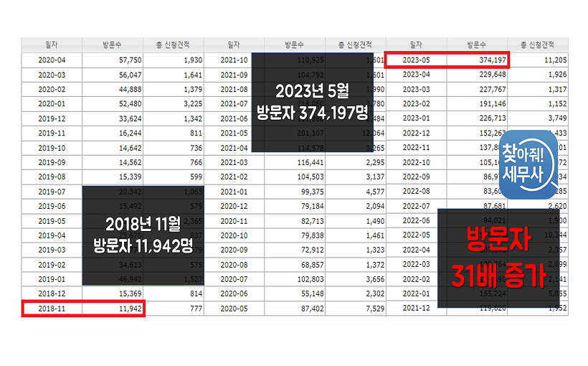The width and height of the screenshot is (588, 366).
Task: Click the middle table's 방문수 column header
Action: (x=295, y=44)
